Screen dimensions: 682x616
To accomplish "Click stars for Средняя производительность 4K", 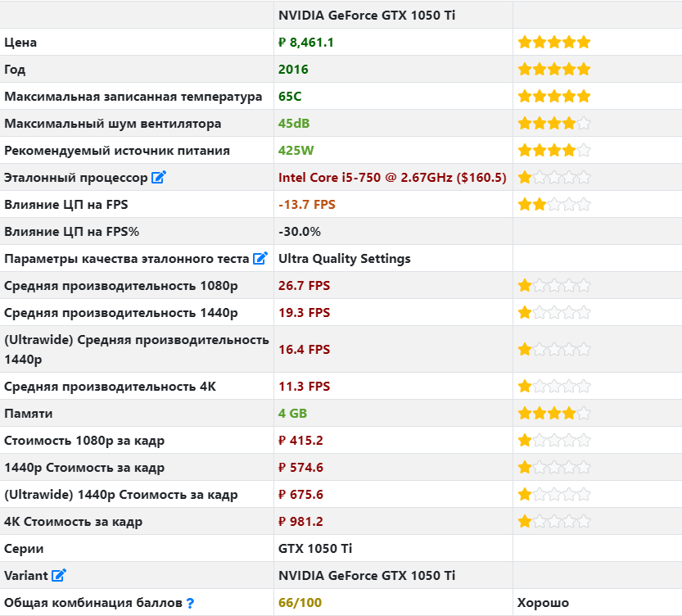I will coord(554,387).
